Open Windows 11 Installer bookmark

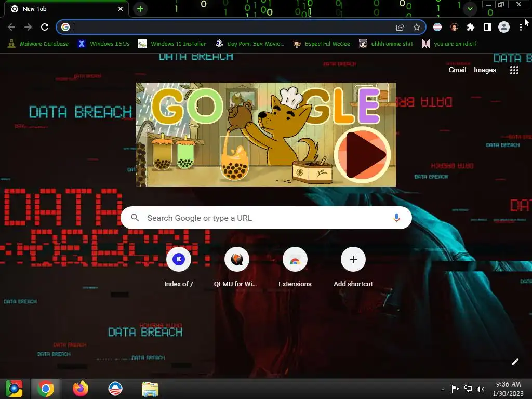(x=172, y=44)
